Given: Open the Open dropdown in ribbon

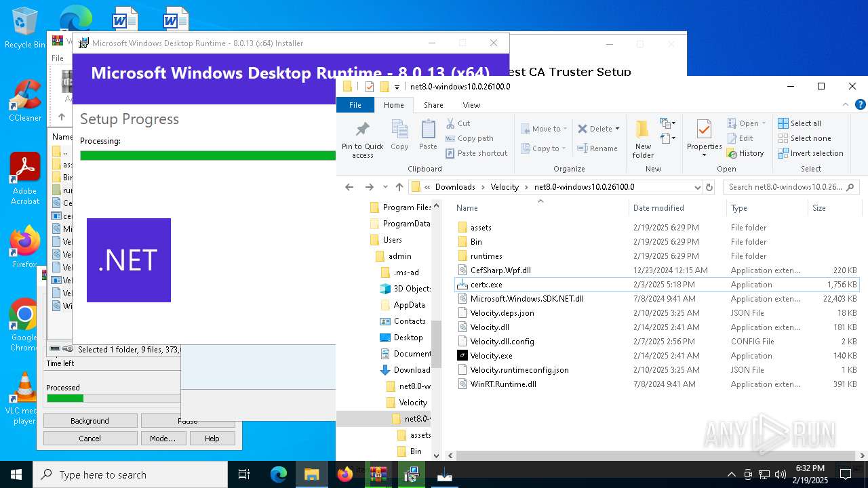Looking at the screenshot, I should point(764,123).
